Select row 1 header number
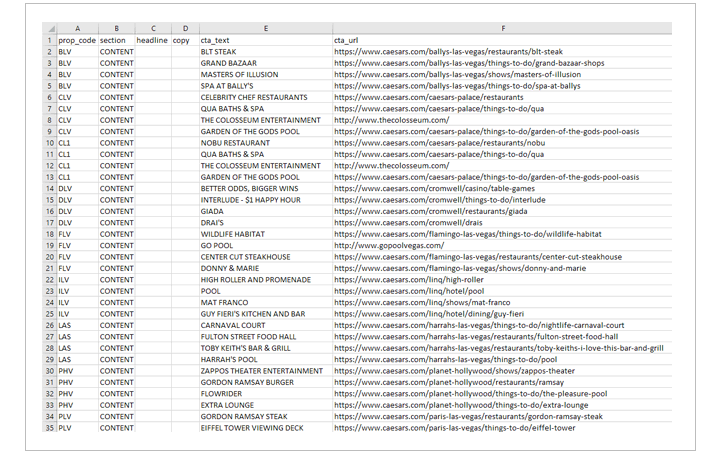This screenshot has height=454, width=720. (x=50, y=40)
